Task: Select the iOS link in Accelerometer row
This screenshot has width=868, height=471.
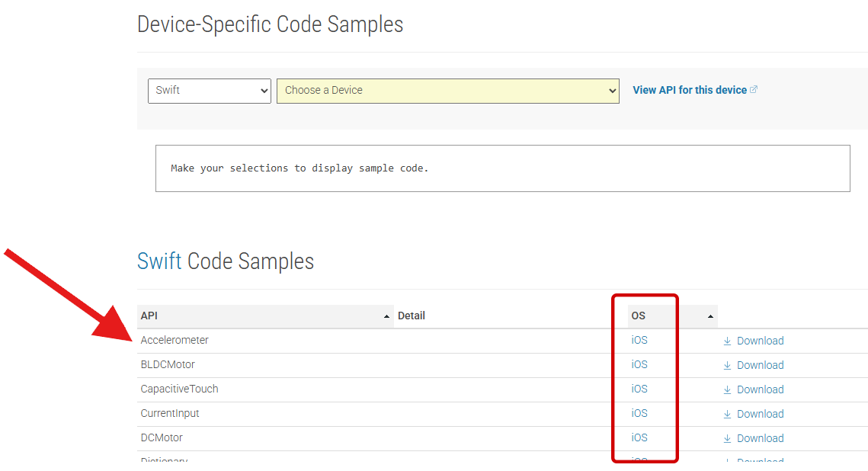Action: pyautogui.click(x=639, y=340)
